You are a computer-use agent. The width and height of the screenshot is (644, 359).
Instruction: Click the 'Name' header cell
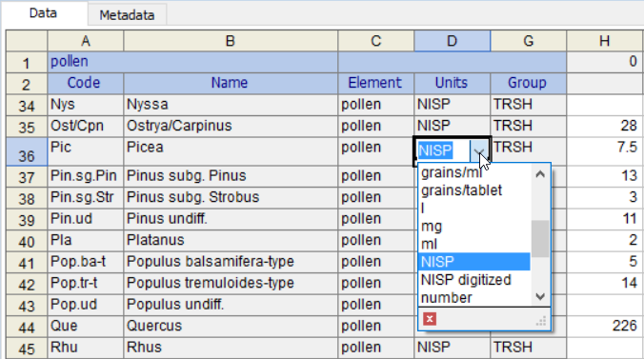231,83
